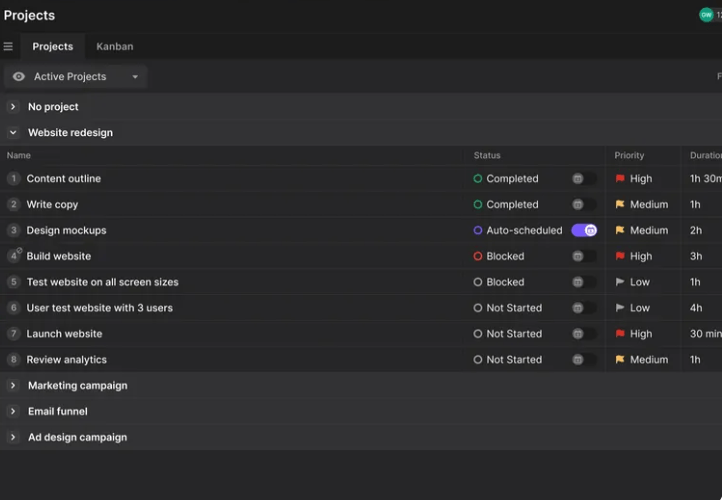
Task: Open the Content outline task
Action: (64, 179)
